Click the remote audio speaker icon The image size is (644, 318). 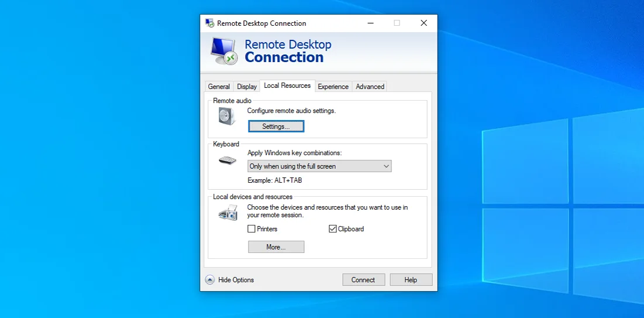[227, 117]
